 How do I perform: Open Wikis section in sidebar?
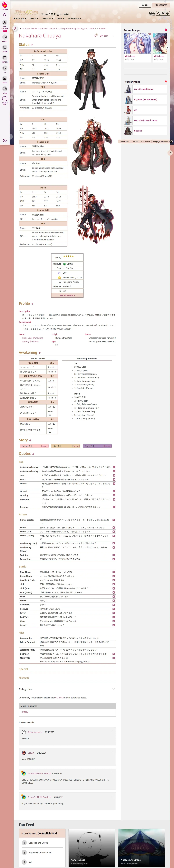tap(5, 90)
